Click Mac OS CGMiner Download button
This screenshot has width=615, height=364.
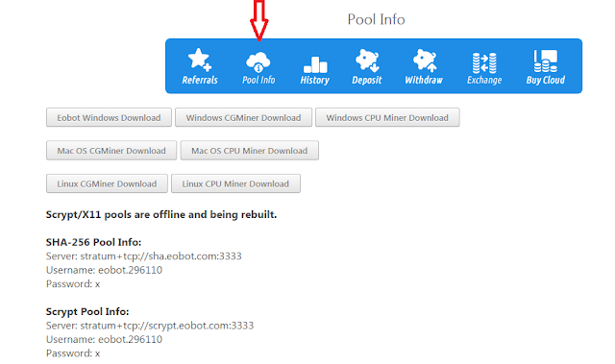coord(111,151)
